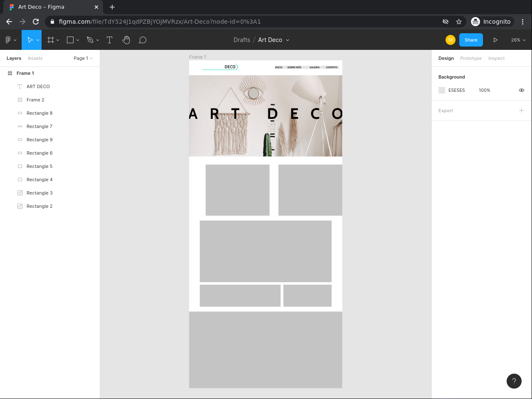Click the 100% opacity field
The width and height of the screenshot is (532, 399).
(x=485, y=90)
